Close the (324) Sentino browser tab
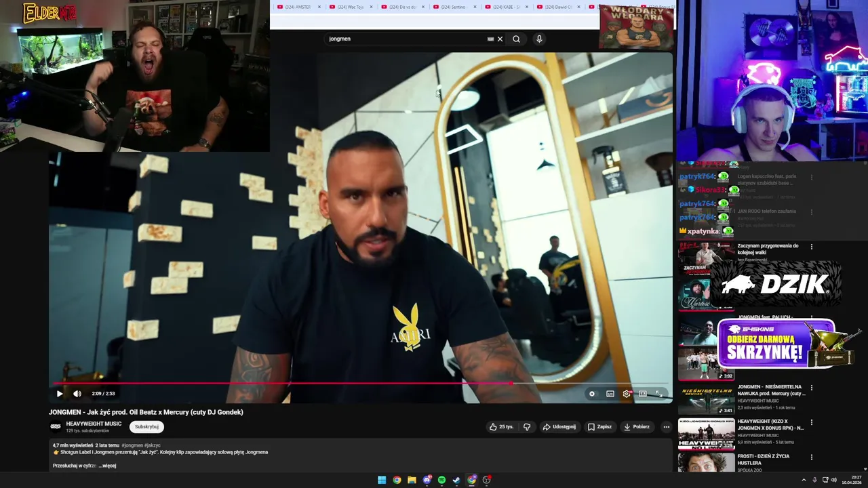868x488 pixels. (475, 7)
